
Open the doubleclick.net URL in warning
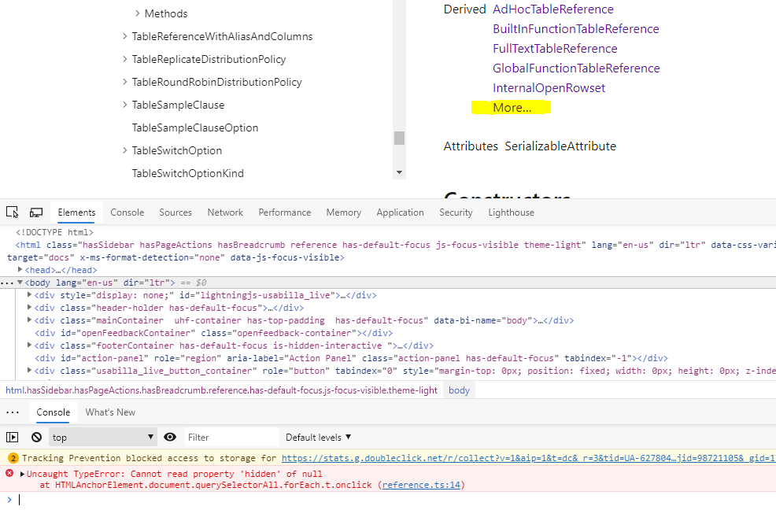coord(529,458)
